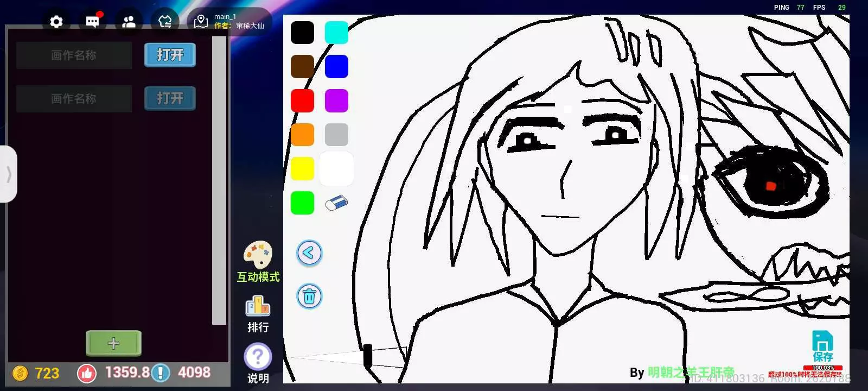Image resolution: width=868 pixels, height=391 pixels.
Task: Pick the red color swatch
Action: tap(302, 101)
